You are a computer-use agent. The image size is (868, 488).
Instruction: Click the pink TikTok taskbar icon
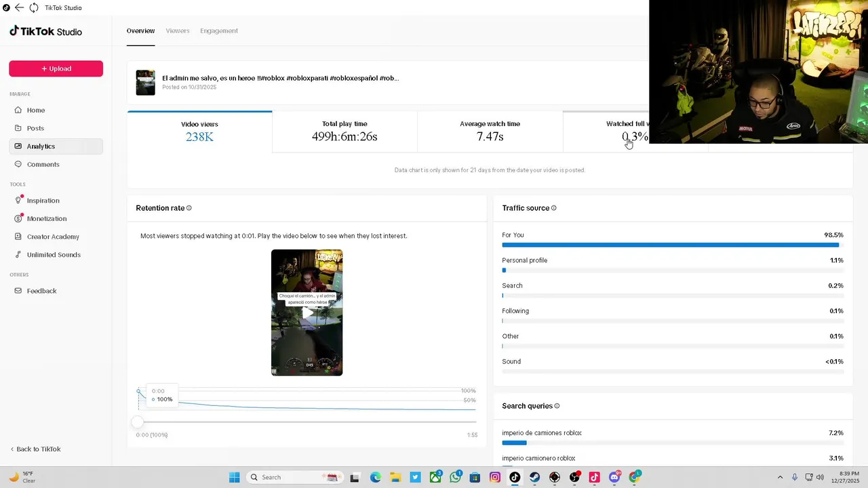595,478
